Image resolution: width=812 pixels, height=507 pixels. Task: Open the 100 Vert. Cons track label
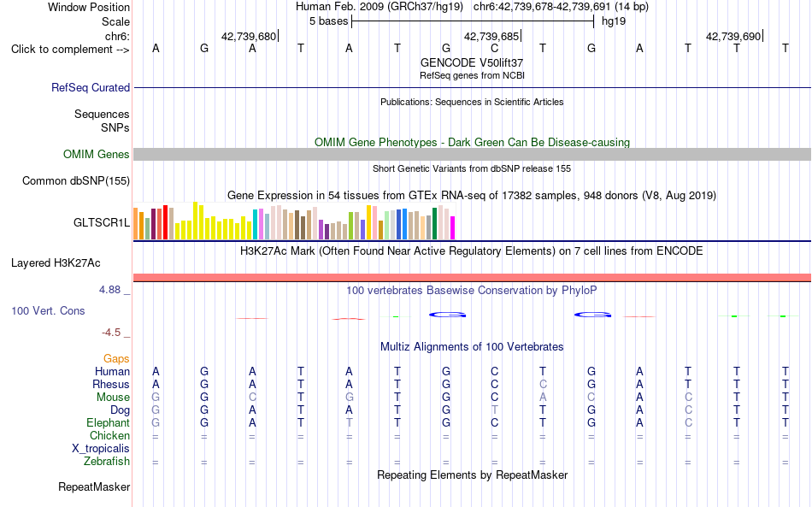tap(48, 310)
